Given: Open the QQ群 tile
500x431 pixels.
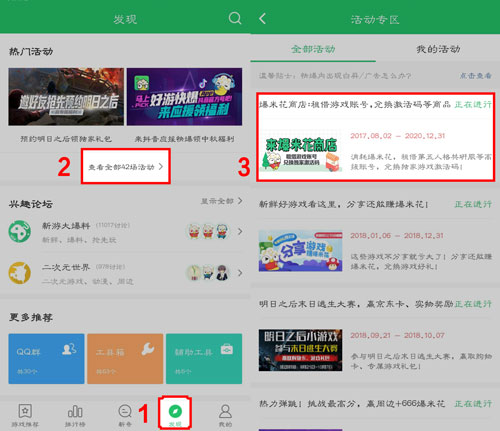Looking at the screenshot, I should coord(46,359).
